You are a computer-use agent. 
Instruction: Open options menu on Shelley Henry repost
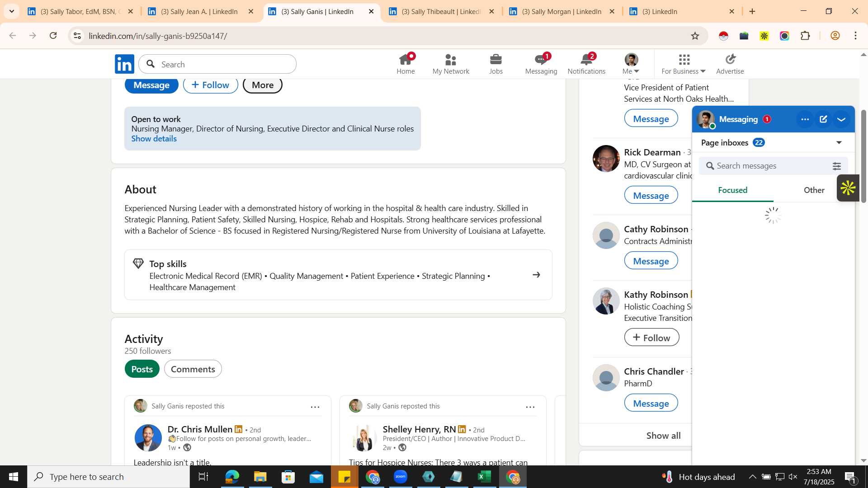point(530,407)
